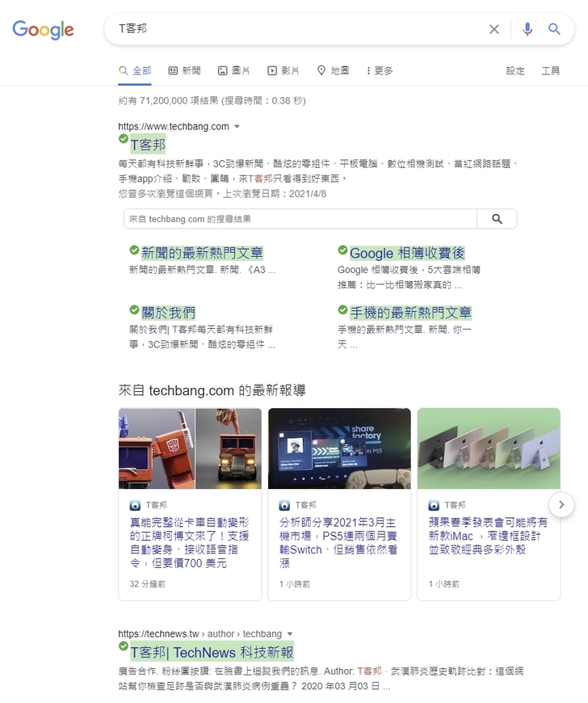Image resolution: width=588 pixels, height=703 pixels.
Task: Select the 全部 tab
Action: (x=135, y=70)
